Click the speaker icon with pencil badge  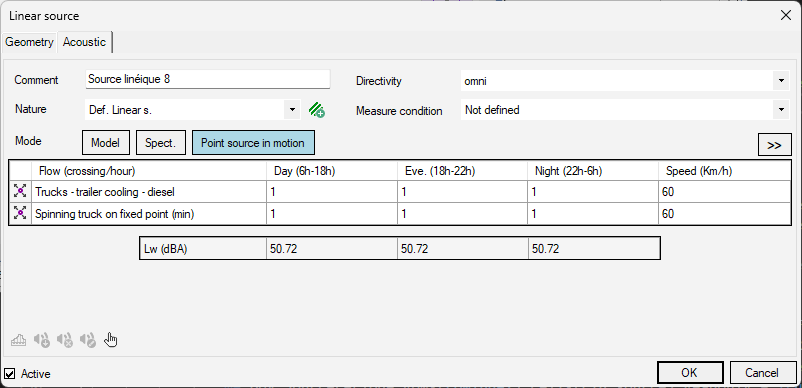click(88, 340)
